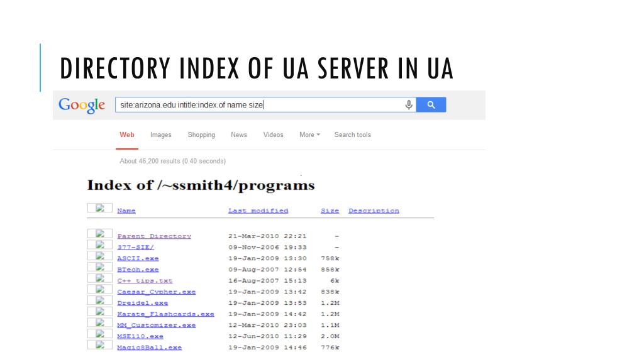Click the size value '2.0M'
The image size is (644, 362).
click(330, 336)
